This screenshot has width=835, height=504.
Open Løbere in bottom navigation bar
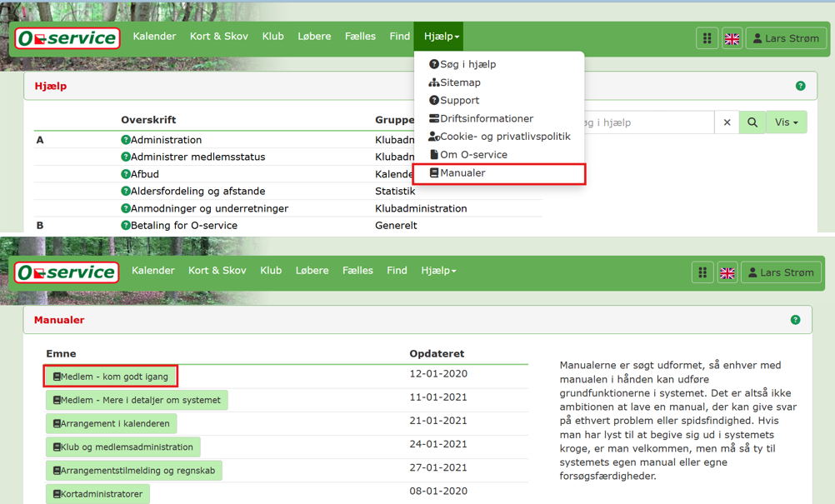pyautogui.click(x=312, y=271)
